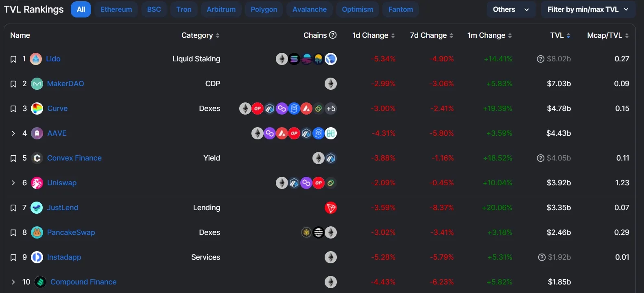Click the PancakeSwap bunny logo icon
This screenshot has width=644, height=293.
(x=37, y=233)
